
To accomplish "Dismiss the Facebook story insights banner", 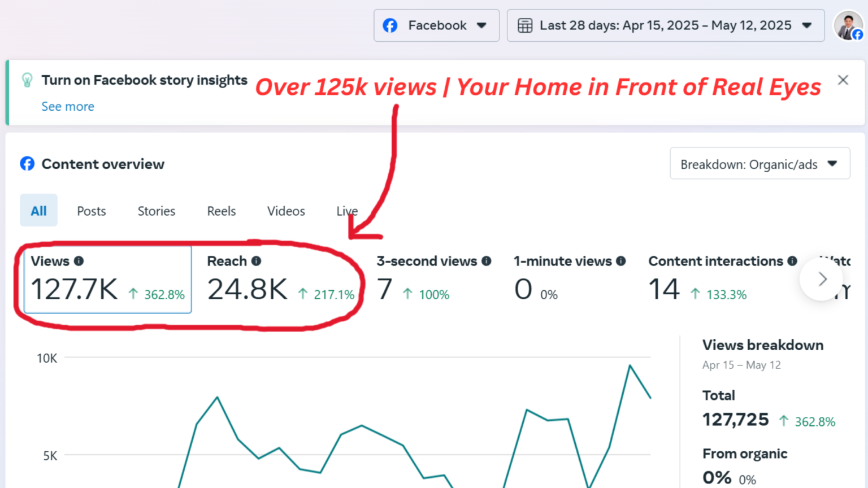I will [843, 80].
